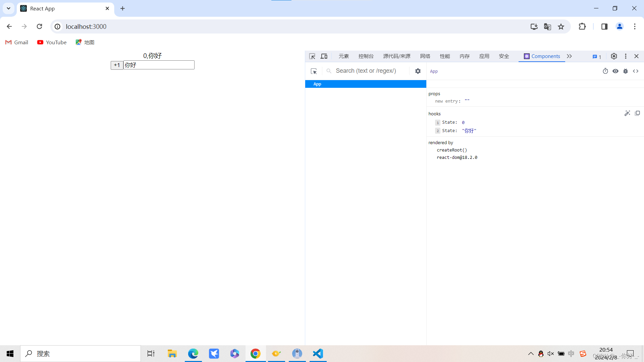Click the eye visibility icon in DevTools
Viewport: 644px width, 362px height.
click(x=615, y=71)
